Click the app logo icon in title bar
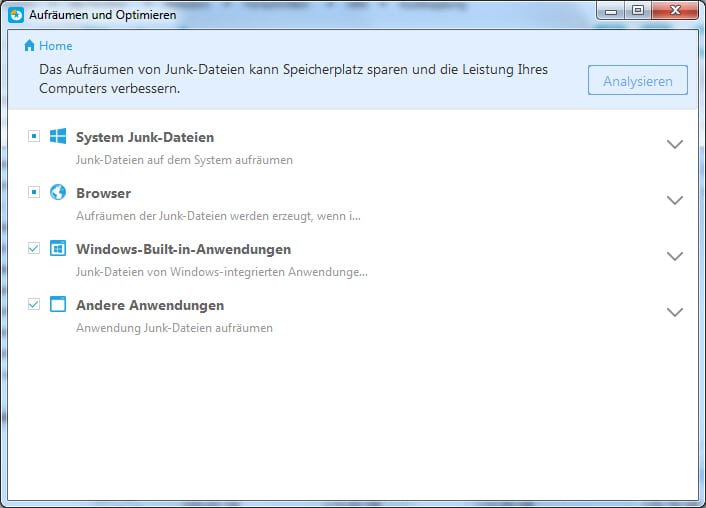This screenshot has width=706, height=508. tap(16, 15)
